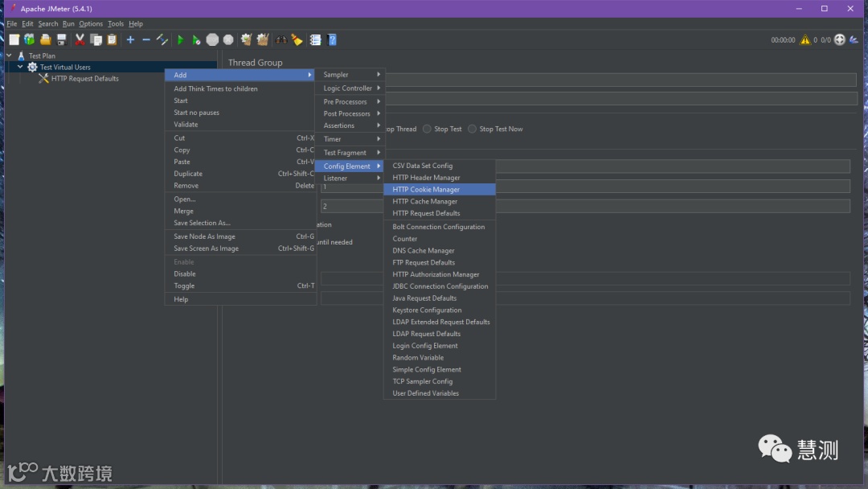Click Duplicate in the context menu

240,174
